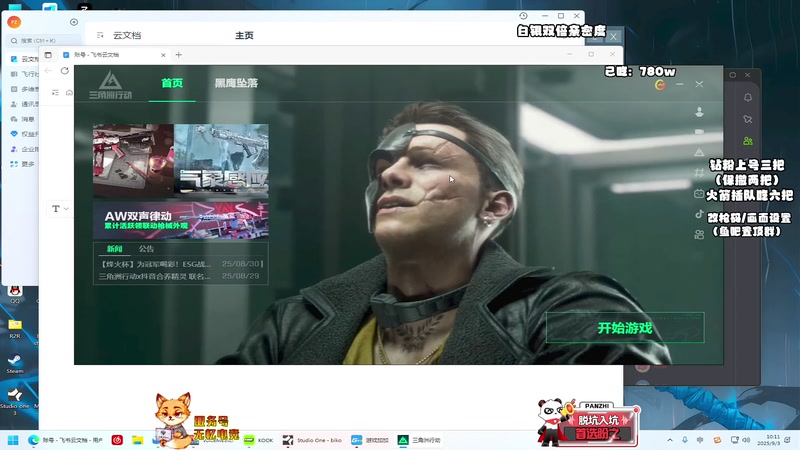Select the 公告 announcements tab
The width and height of the screenshot is (800, 450).
point(146,249)
